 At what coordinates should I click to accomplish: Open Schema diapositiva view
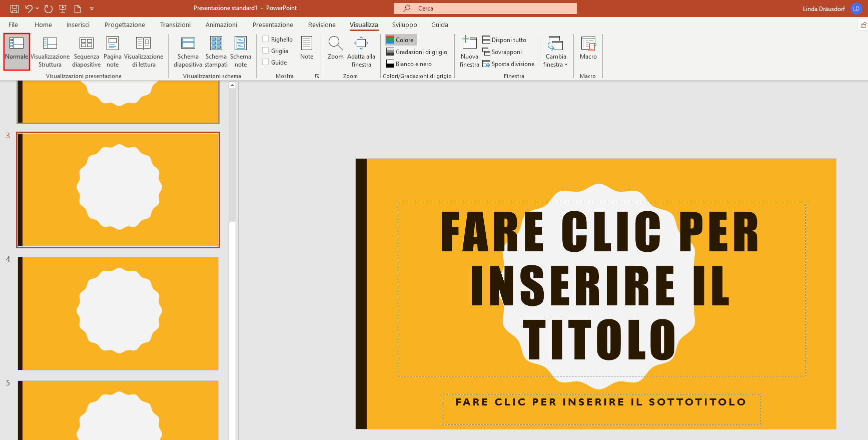tap(188, 52)
